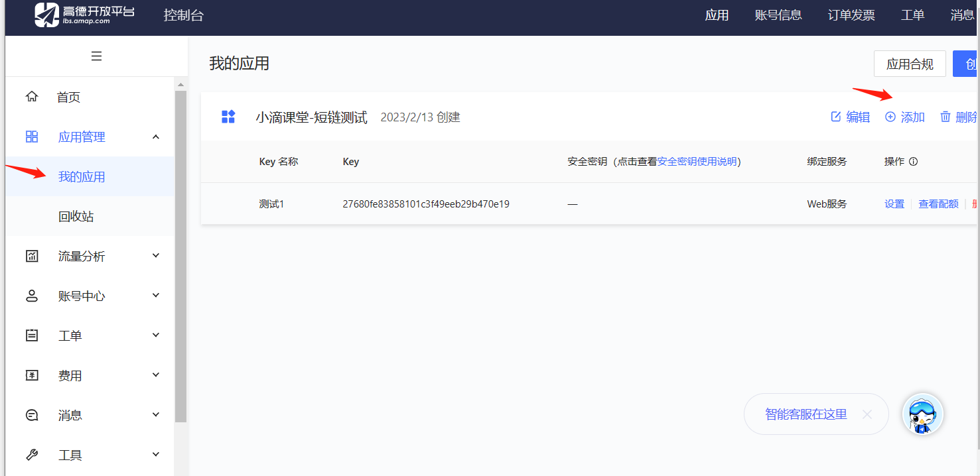Open 订单发票 in the top navigation

(851, 15)
